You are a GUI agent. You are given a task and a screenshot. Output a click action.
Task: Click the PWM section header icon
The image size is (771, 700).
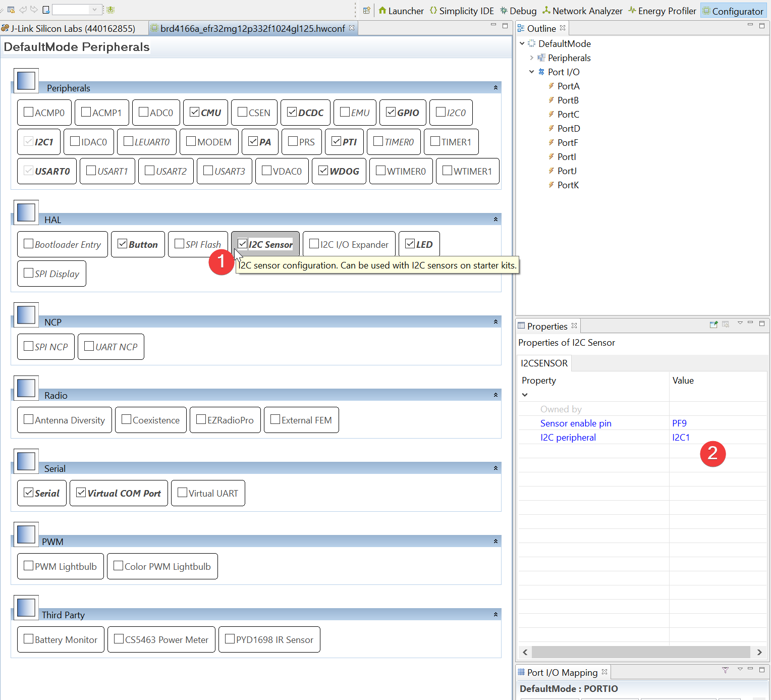[x=26, y=534]
